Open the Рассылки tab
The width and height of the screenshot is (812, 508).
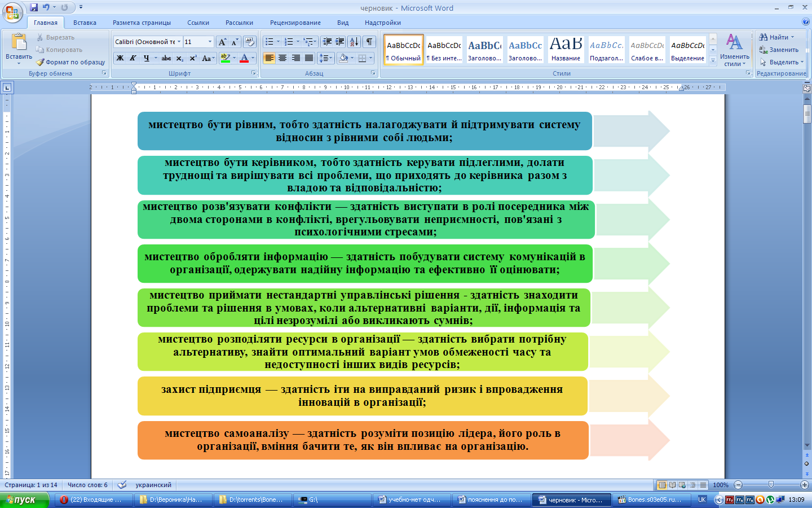click(239, 23)
